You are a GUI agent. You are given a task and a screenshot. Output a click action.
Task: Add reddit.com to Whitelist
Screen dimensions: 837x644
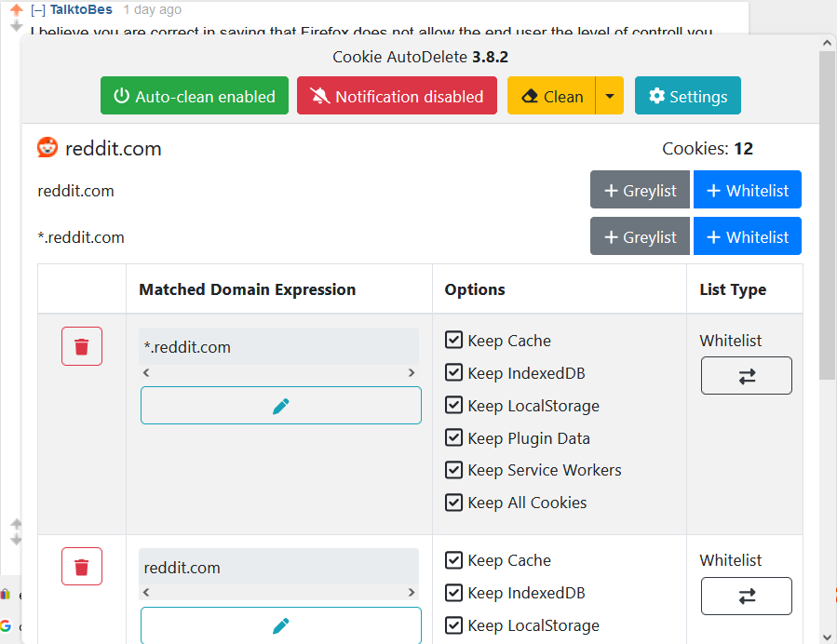pyautogui.click(x=748, y=190)
